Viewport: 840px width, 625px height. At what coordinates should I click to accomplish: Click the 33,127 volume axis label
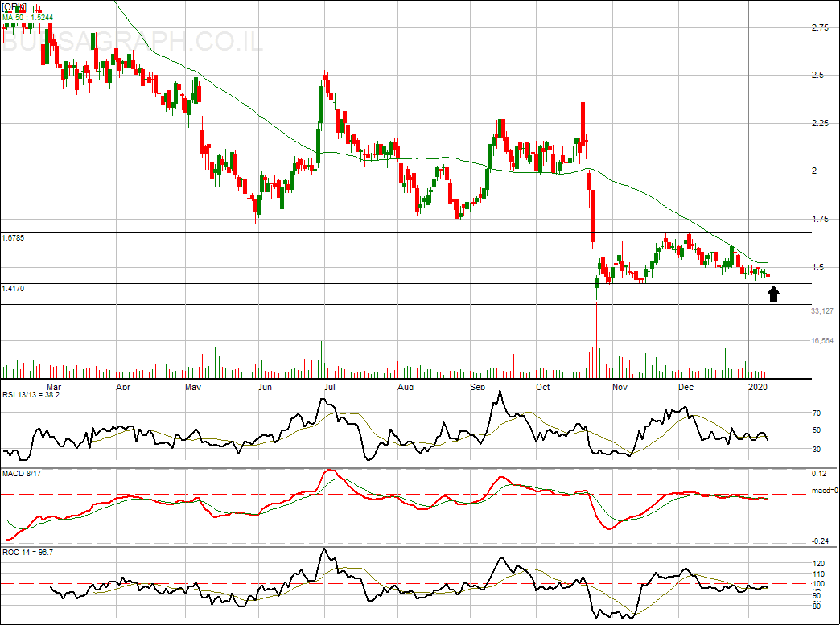click(822, 310)
